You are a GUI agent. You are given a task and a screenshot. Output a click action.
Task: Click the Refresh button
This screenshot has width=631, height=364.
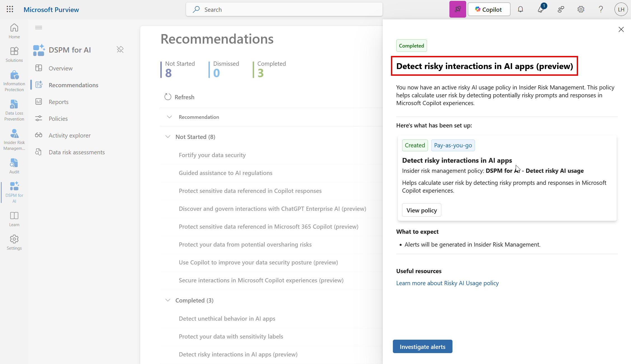[x=179, y=97]
